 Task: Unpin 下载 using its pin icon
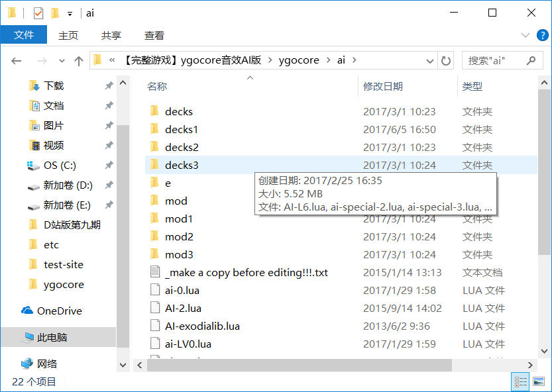pos(109,85)
